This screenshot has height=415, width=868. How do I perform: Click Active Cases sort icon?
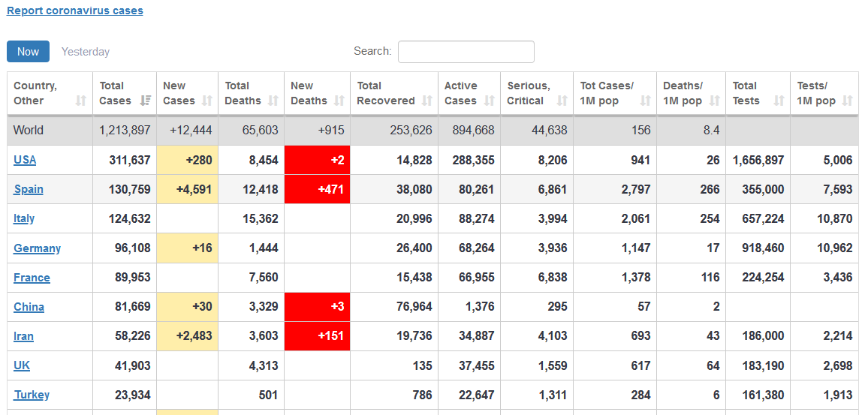pyautogui.click(x=490, y=101)
